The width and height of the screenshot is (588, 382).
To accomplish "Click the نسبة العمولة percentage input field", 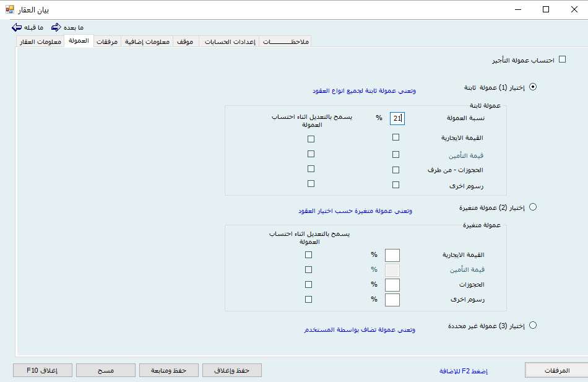I will click(397, 118).
